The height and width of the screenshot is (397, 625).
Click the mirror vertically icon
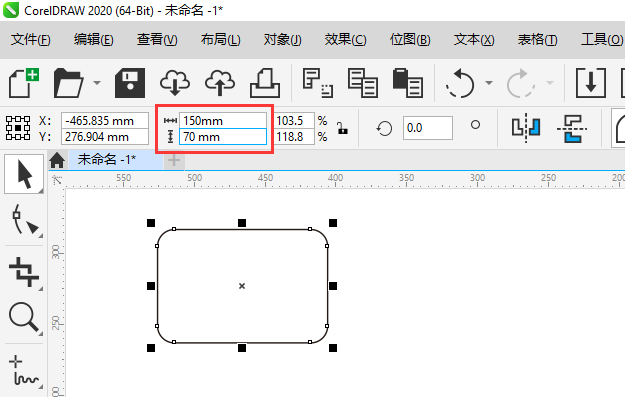[571, 128]
